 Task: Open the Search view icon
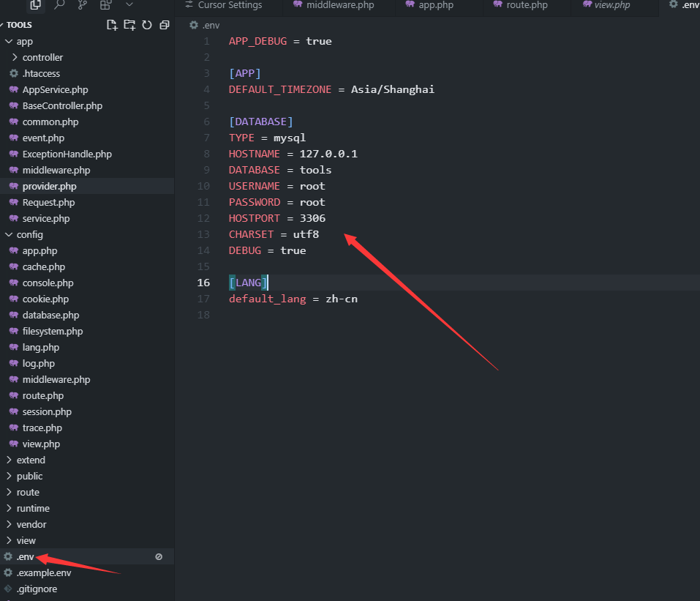click(x=59, y=5)
